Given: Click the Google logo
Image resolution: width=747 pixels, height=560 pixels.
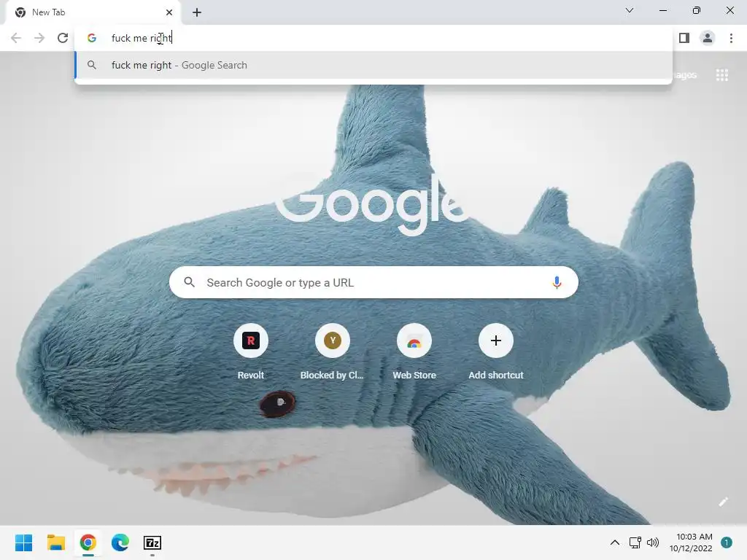Looking at the screenshot, I should click(x=371, y=205).
